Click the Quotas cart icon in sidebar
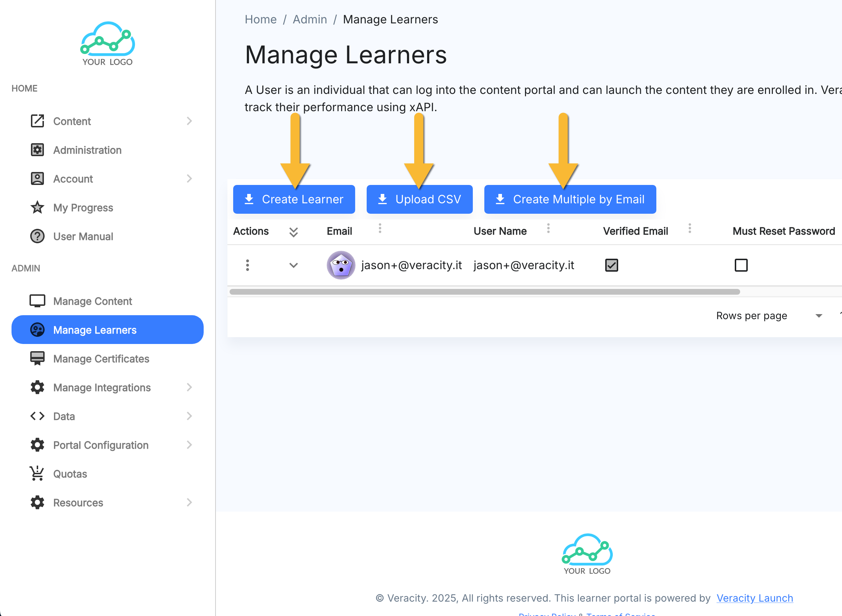The width and height of the screenshot is (842, 616). (x=37, y=474)
